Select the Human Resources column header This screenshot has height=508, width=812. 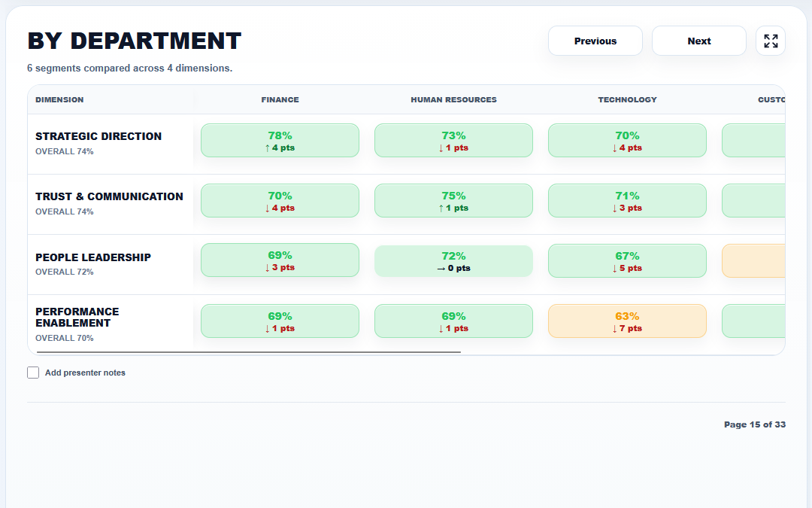453,99
